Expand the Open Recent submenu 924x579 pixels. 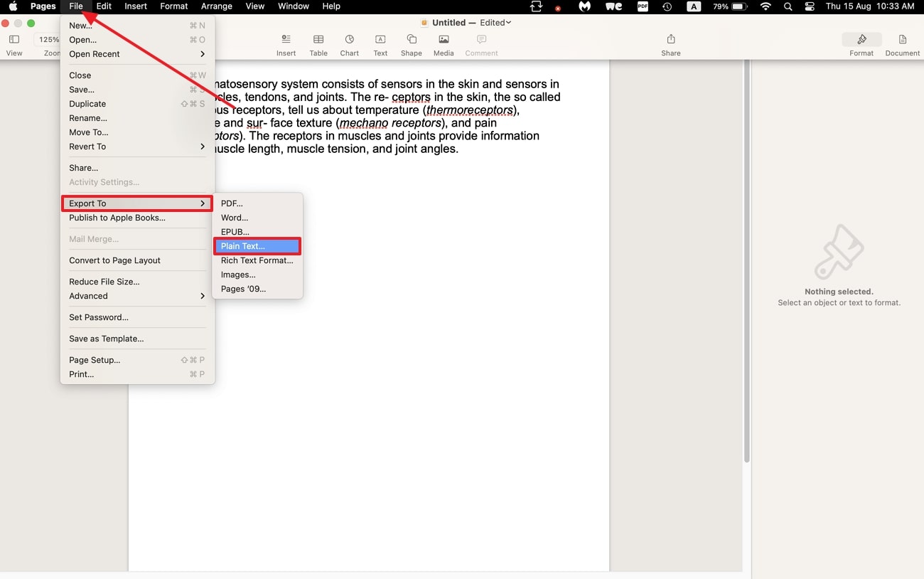[137, 54]
